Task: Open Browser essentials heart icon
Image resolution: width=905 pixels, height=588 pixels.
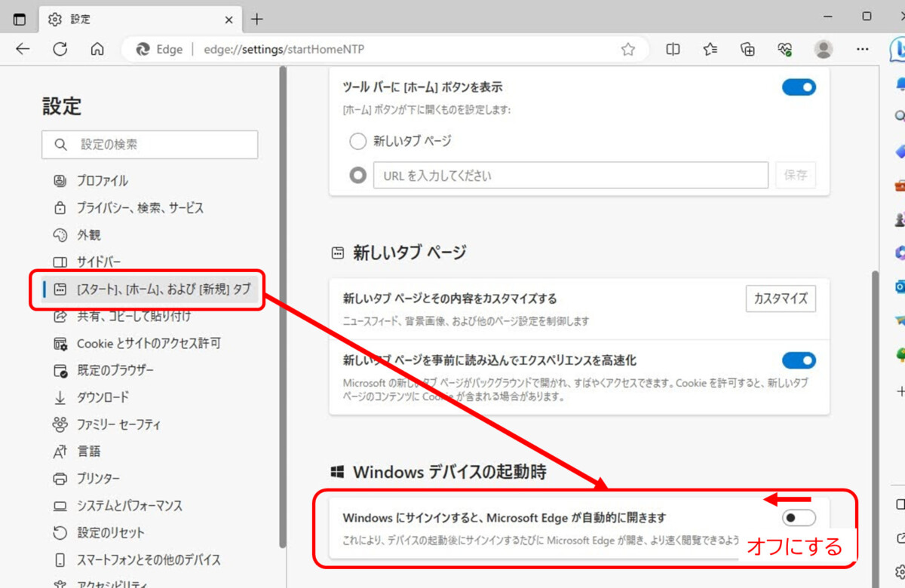Action: click(x=785, y=49)
